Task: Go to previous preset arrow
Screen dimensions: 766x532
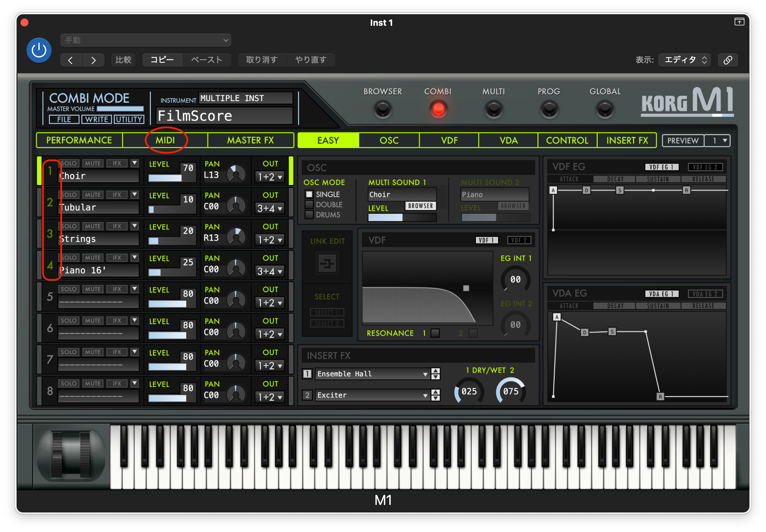Action: [71, 60]
